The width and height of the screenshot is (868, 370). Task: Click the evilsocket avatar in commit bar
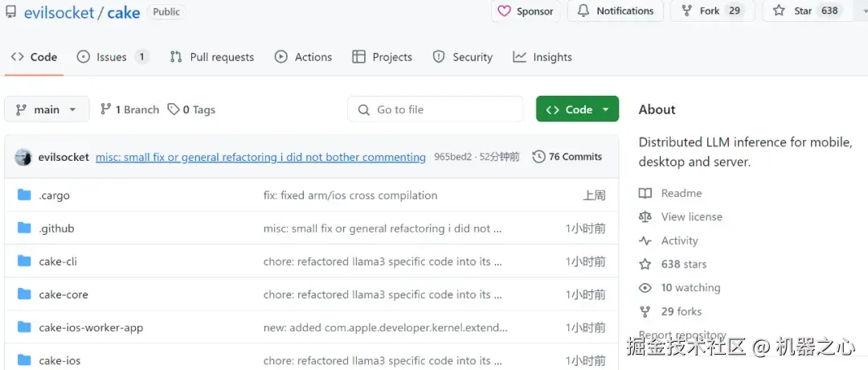pyautogui.click(x=23, y=158)
